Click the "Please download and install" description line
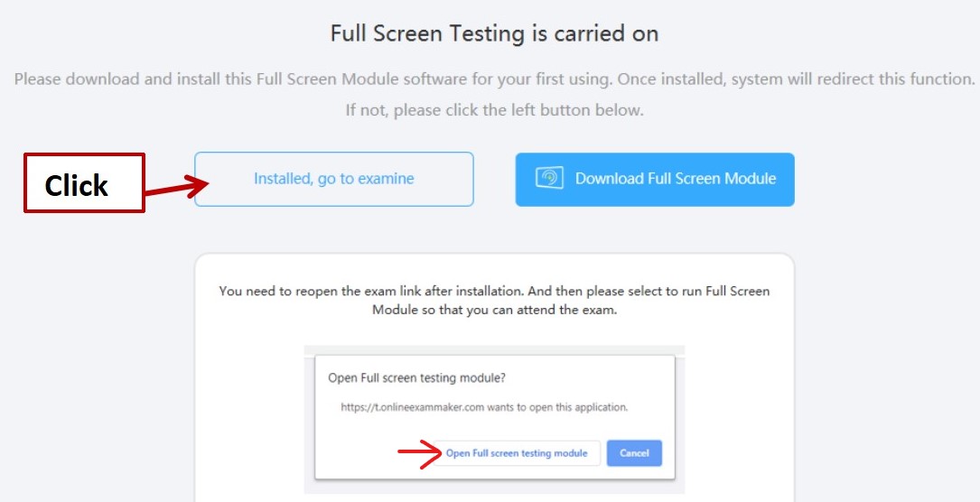The height and width of the screenshot is (502, 980). (494, 79)
